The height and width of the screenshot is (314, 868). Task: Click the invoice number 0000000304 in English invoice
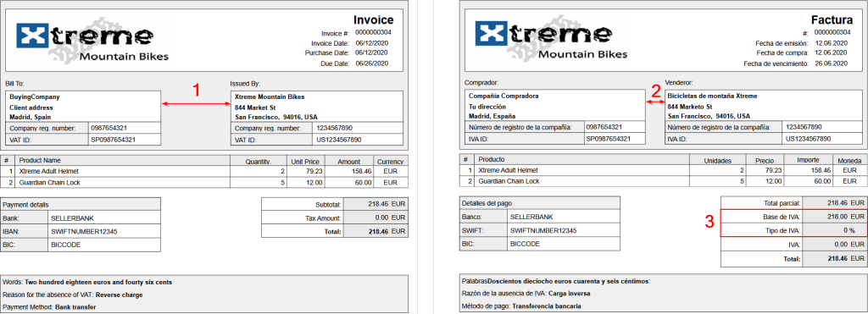point(373,33)
